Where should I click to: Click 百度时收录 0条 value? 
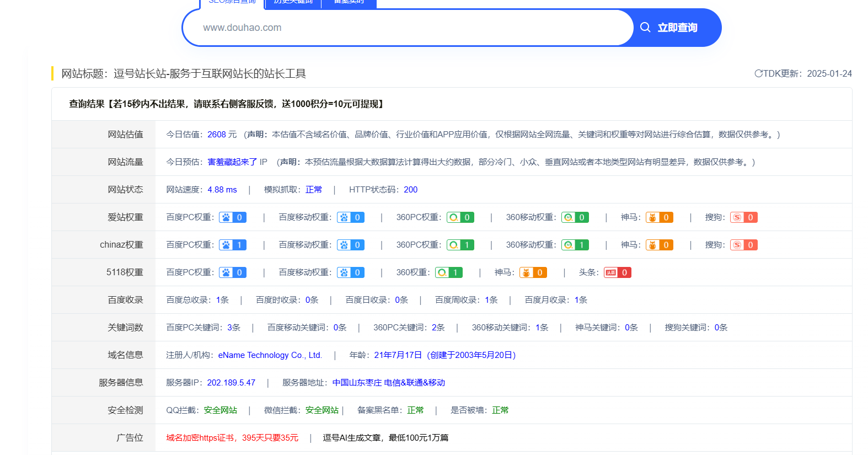click(312, 300)
